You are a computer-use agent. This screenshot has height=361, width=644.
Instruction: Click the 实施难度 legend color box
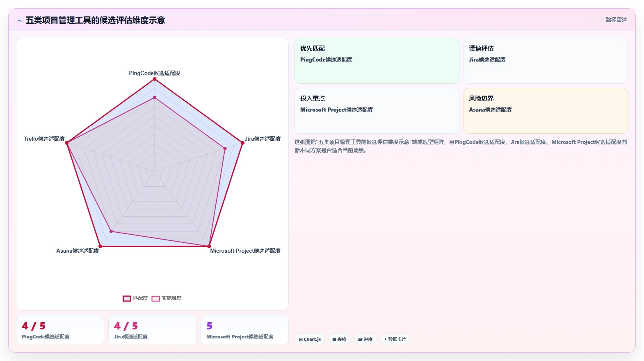tap(155, 299)
